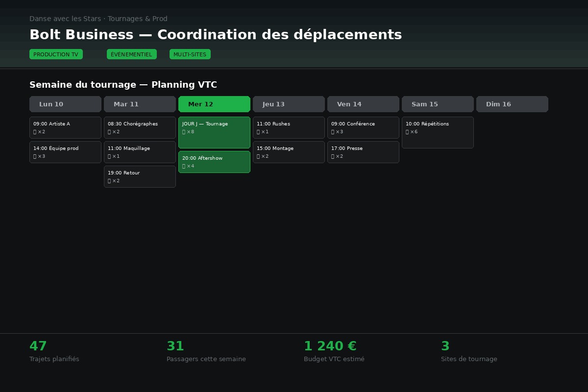Switch to the Dim 16 tab
The height and width of the screenshot is (392, 588).
point(512,104)
